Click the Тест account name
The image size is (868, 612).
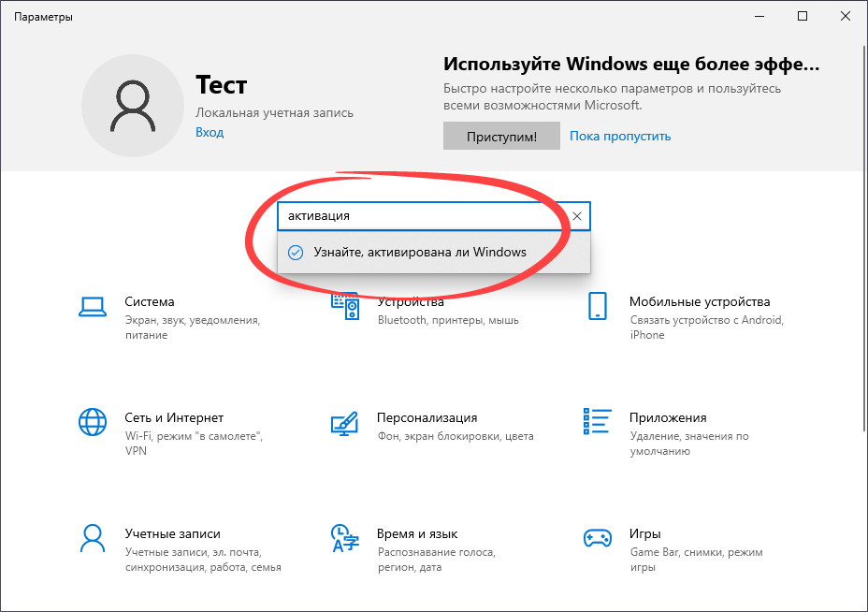[x=221, y=84]
